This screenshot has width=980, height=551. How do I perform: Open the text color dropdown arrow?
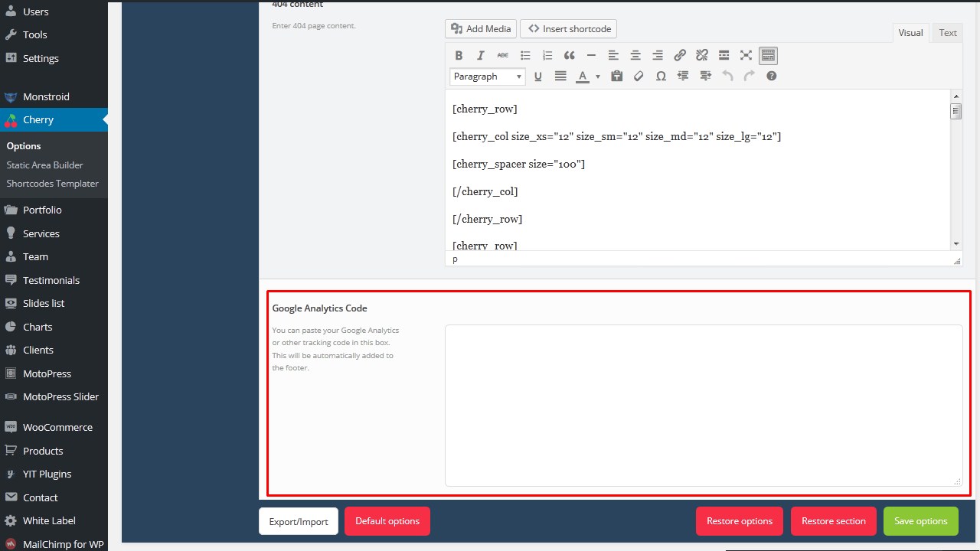598,76
